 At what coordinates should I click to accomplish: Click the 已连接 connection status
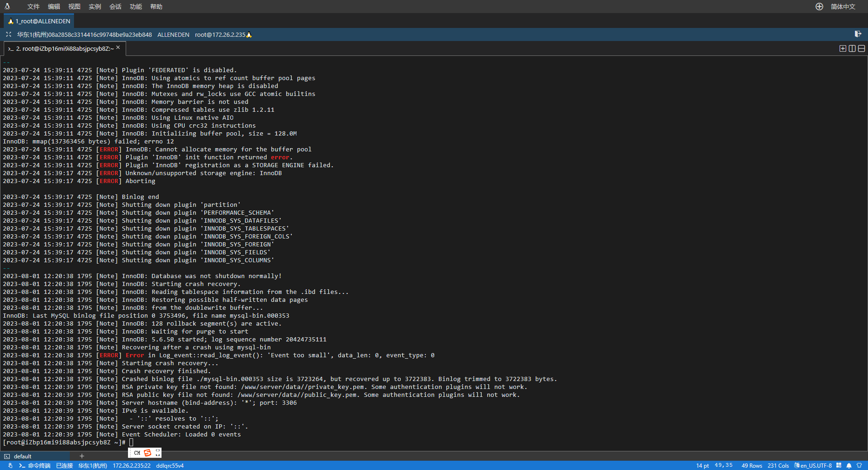coord(64,465)
